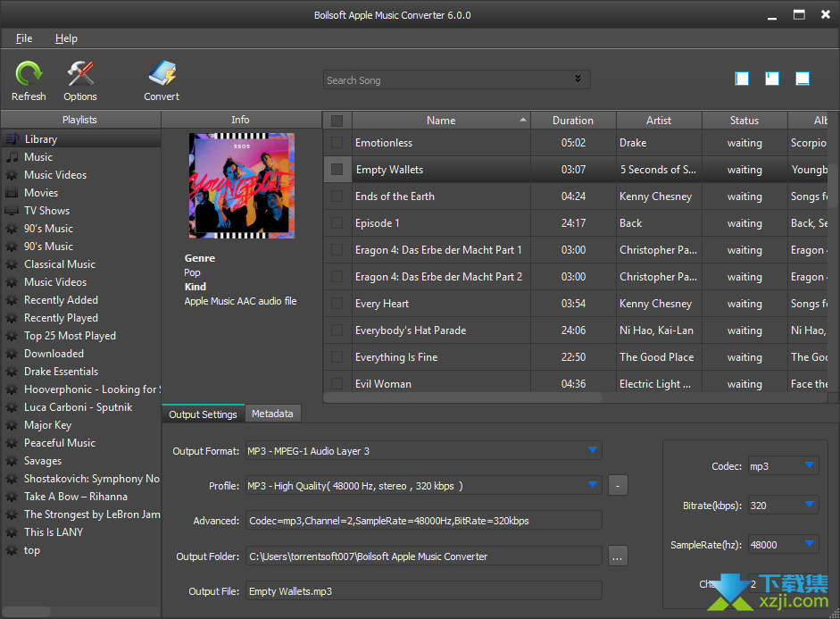This screenshot has height=619, width=840.
Task: Open the SampleRate(hz) dropdown
Action: 810,544
